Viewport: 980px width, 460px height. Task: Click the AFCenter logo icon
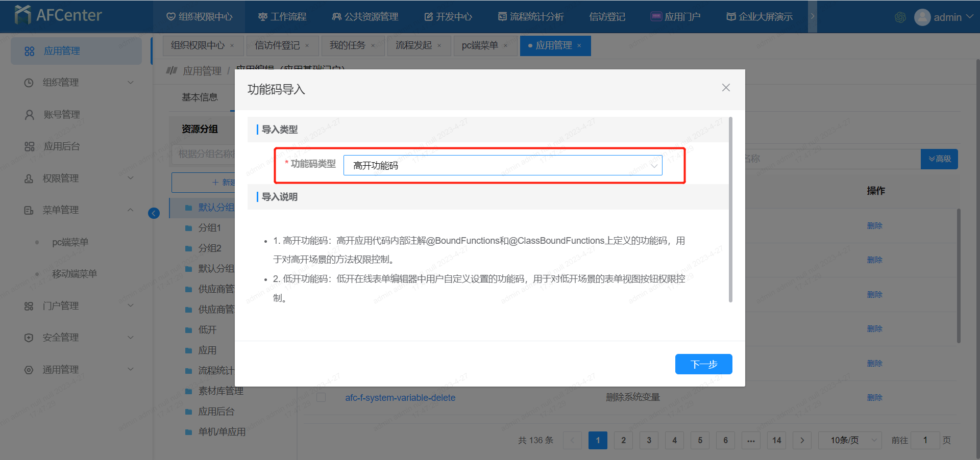coord(22,15)
